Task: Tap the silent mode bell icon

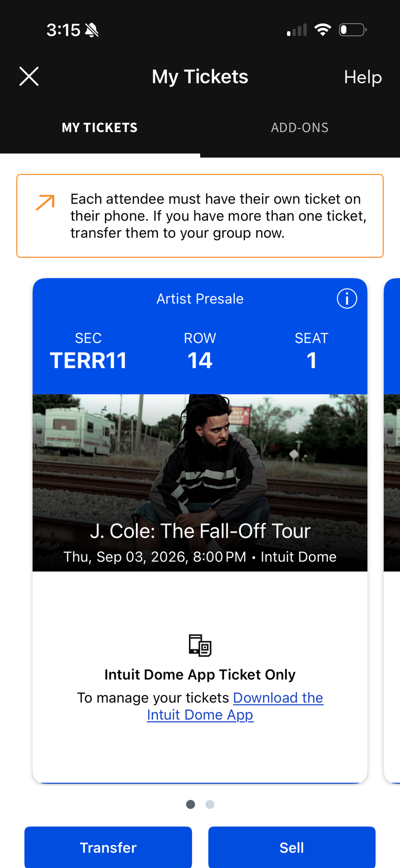Action: coord(92,30)
